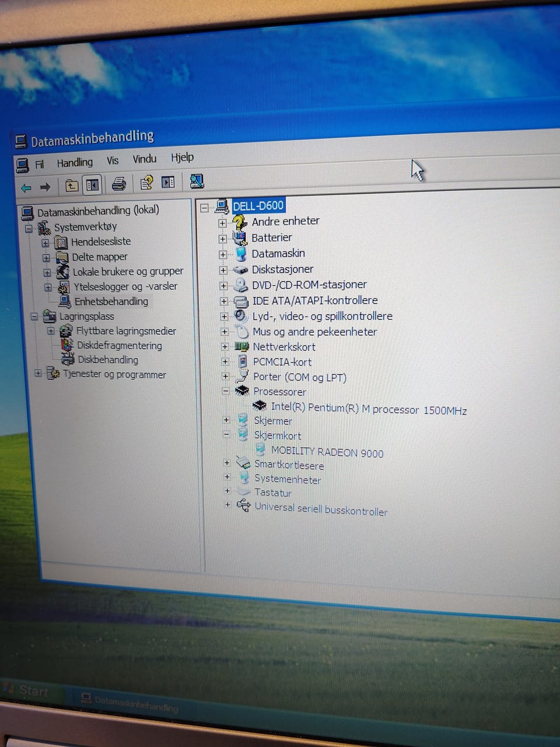Collapse the Systemverktøy node
This screenshot has width=560, height=747.
(29, 229)
